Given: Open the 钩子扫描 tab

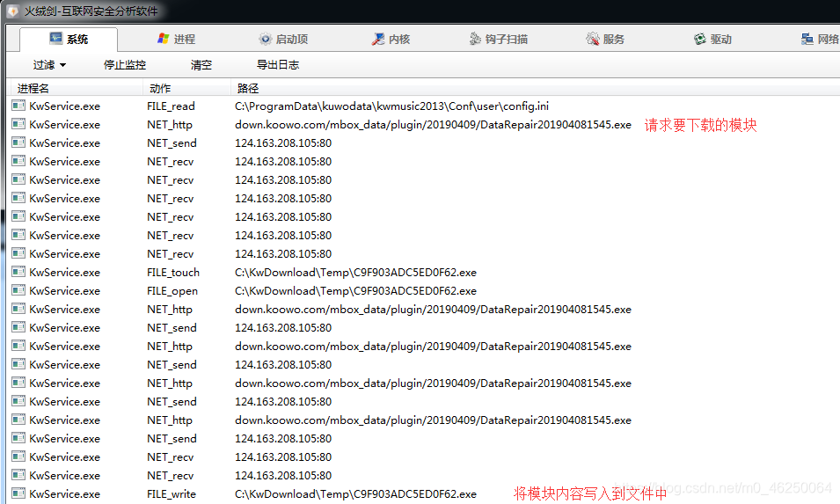Looking at the screenshot, I should coord(499,39).
